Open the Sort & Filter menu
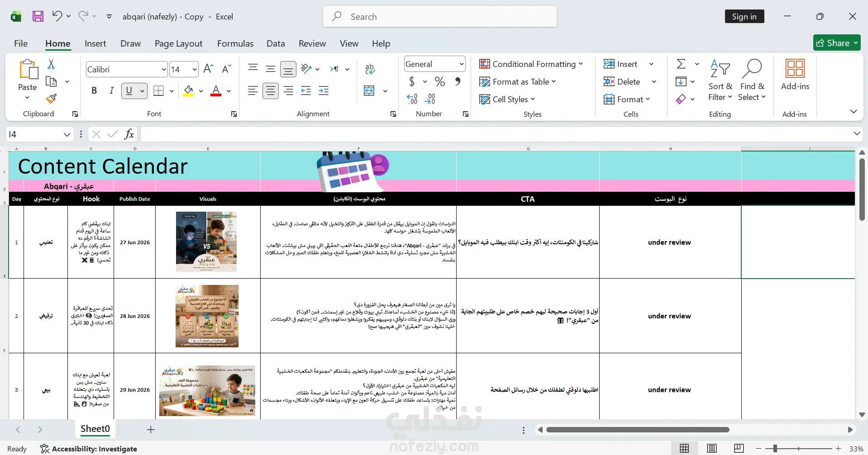Viewport: 868px width, 455px height. point(720,80)
